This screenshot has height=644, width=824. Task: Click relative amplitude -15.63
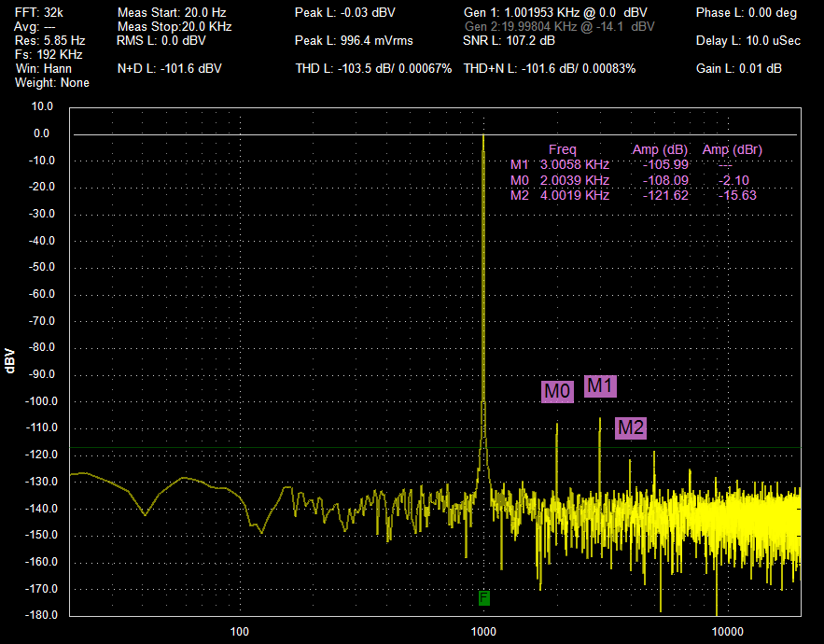click(x=737, y=196)
